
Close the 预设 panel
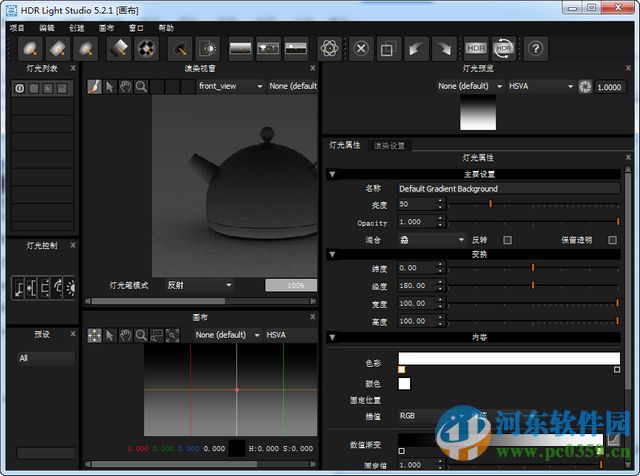pyautogui.click(x=73, y=334)
